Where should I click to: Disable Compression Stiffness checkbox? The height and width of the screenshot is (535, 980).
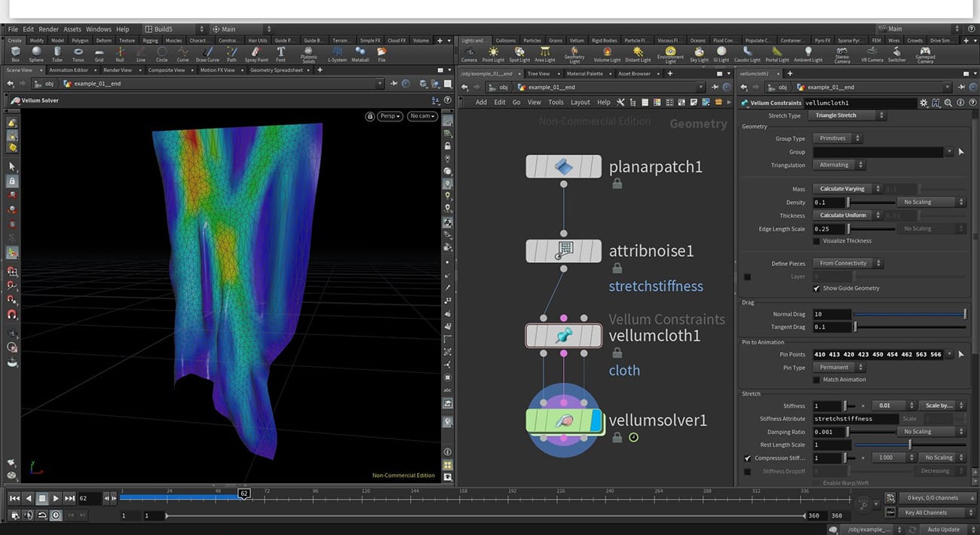tap(748, 457)
